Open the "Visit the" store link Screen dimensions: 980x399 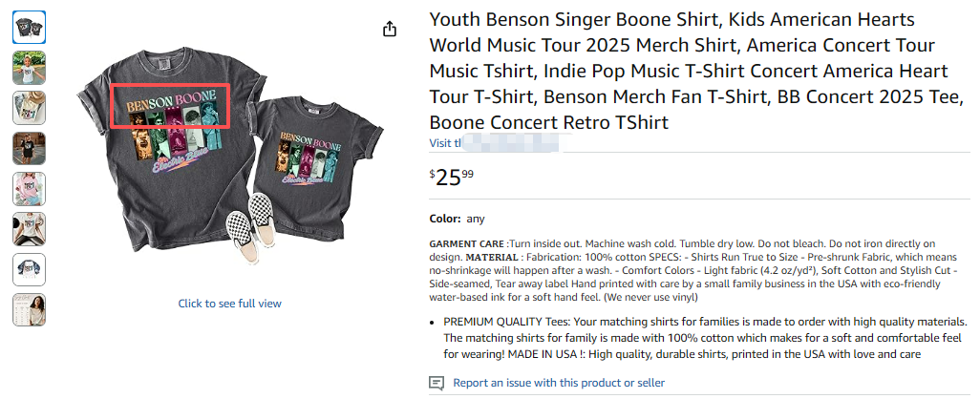click(x=440, y=143)
